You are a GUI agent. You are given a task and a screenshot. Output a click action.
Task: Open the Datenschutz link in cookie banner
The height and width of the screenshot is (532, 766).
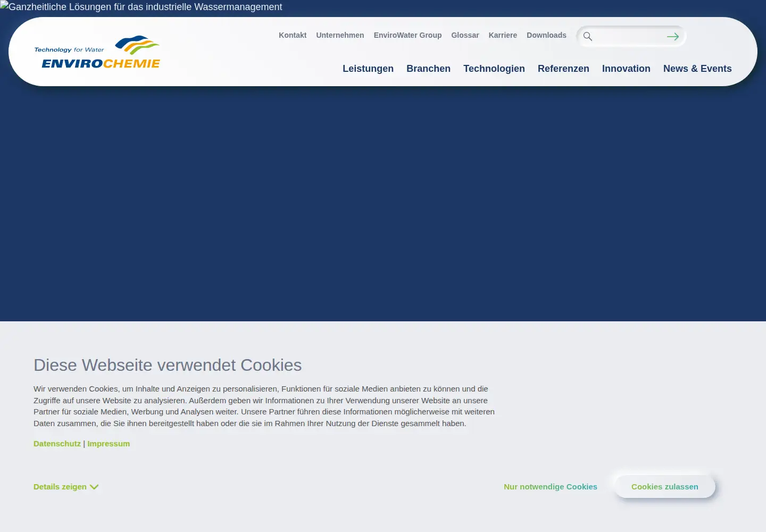[x=57, y=444]
